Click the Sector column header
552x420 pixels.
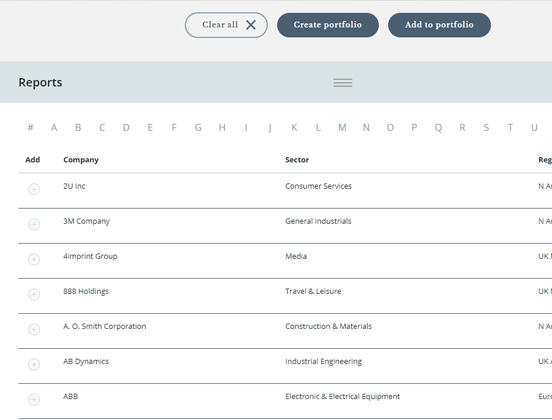point(297,160)
